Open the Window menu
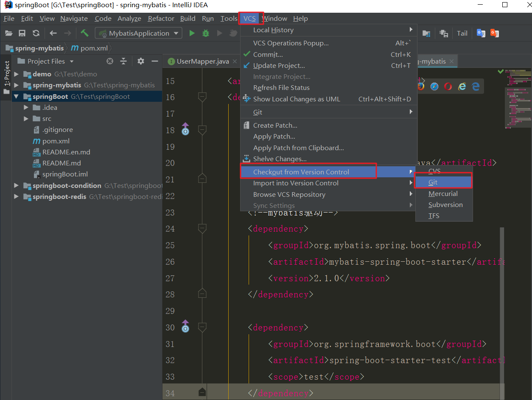The height and width of the screenshot is (400, 532). coord(274,18)
